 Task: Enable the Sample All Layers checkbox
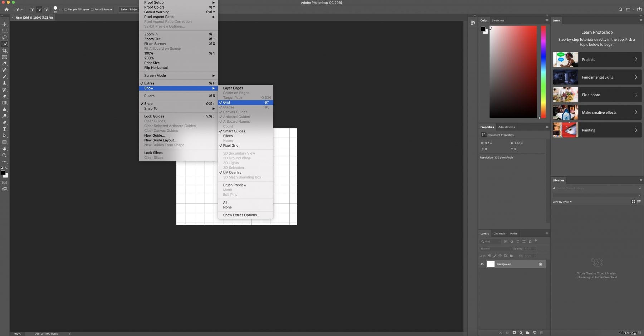coord(66,10)
